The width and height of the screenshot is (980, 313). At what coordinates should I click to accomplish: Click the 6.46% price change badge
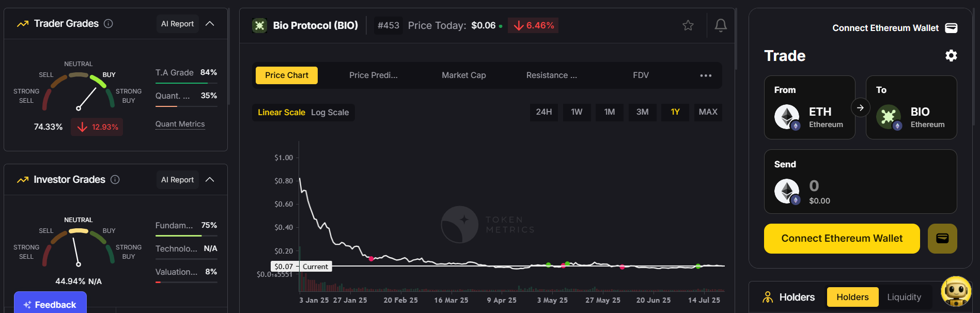[x=533, y=25]
